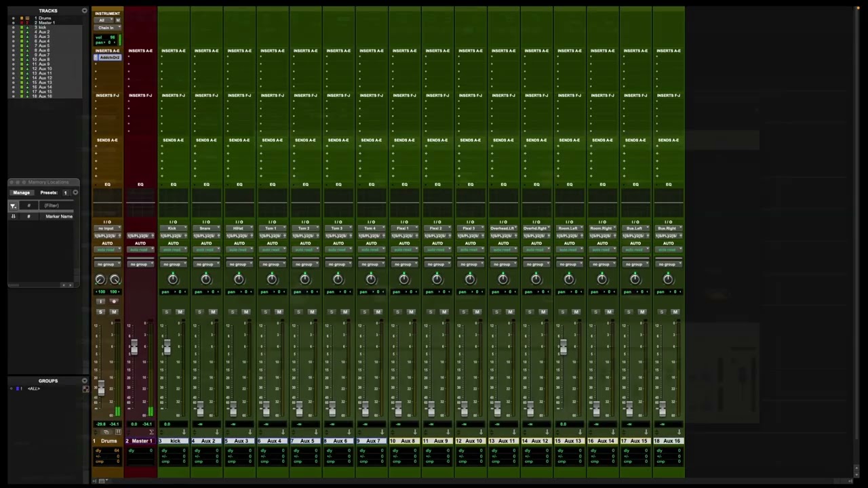Click the MIDI mute M button on Drums

(118, 20)
